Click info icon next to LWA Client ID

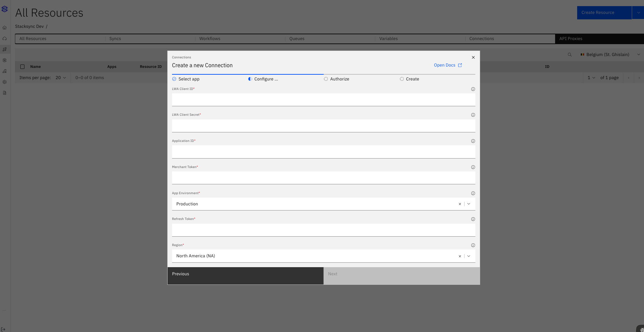(473, 89)
